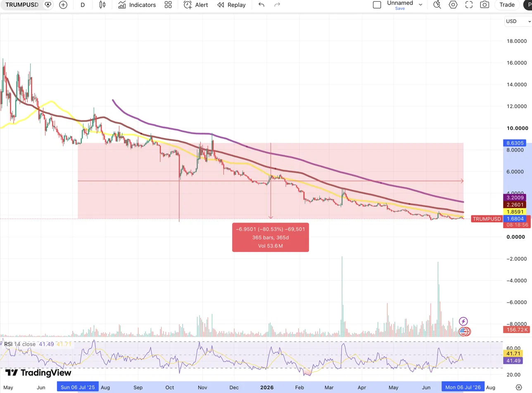Image resolution: width=532 pixels, height=393 pixels.
Task: Redo the last chart action
Action: pos(277,5)
